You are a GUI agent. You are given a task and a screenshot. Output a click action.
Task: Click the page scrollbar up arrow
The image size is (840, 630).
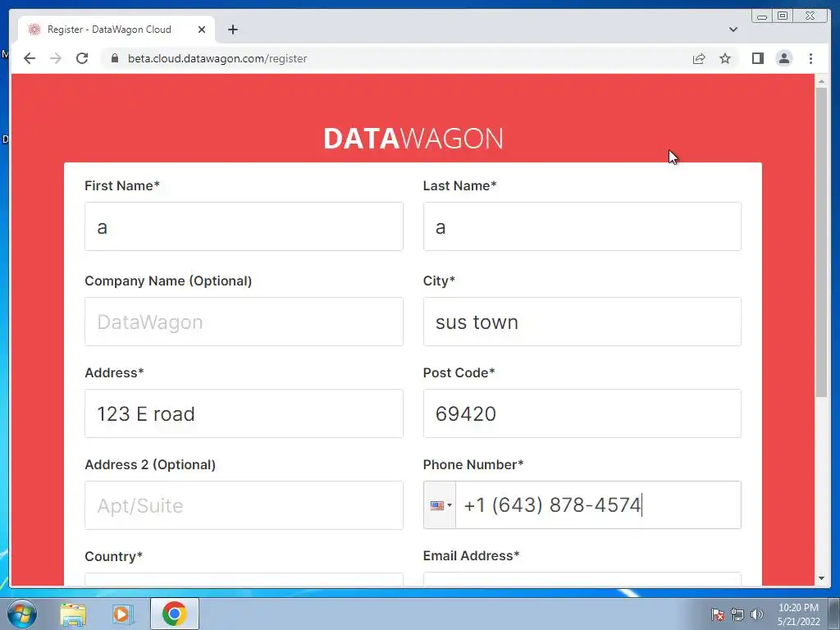point(821,81)
